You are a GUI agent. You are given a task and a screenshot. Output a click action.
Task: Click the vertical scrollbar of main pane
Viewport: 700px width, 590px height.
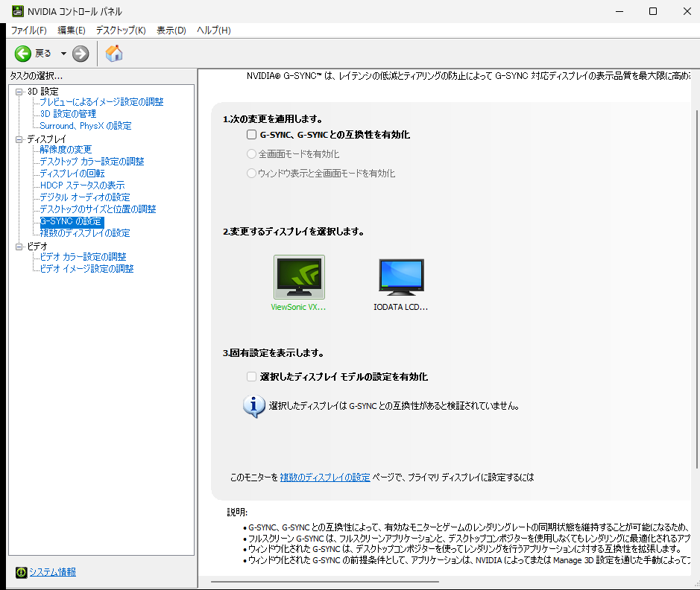click(x=696, y=289)
